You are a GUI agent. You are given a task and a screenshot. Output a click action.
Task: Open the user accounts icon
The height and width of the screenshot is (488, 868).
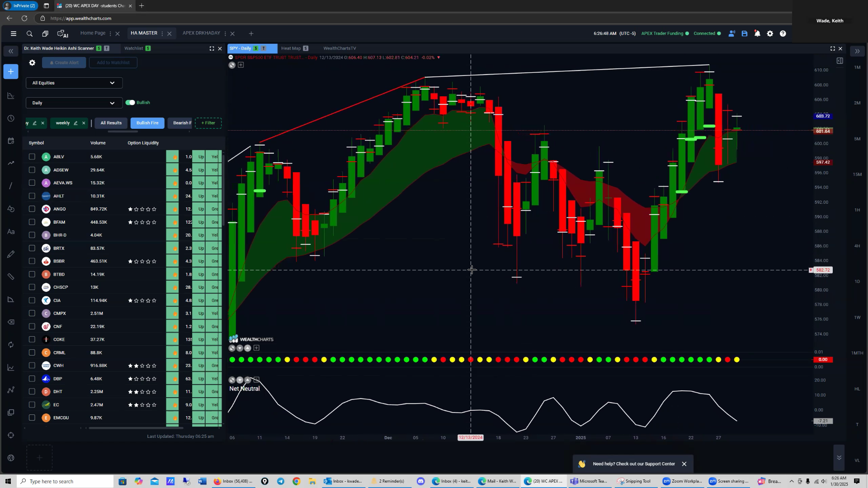coord(731,33)
